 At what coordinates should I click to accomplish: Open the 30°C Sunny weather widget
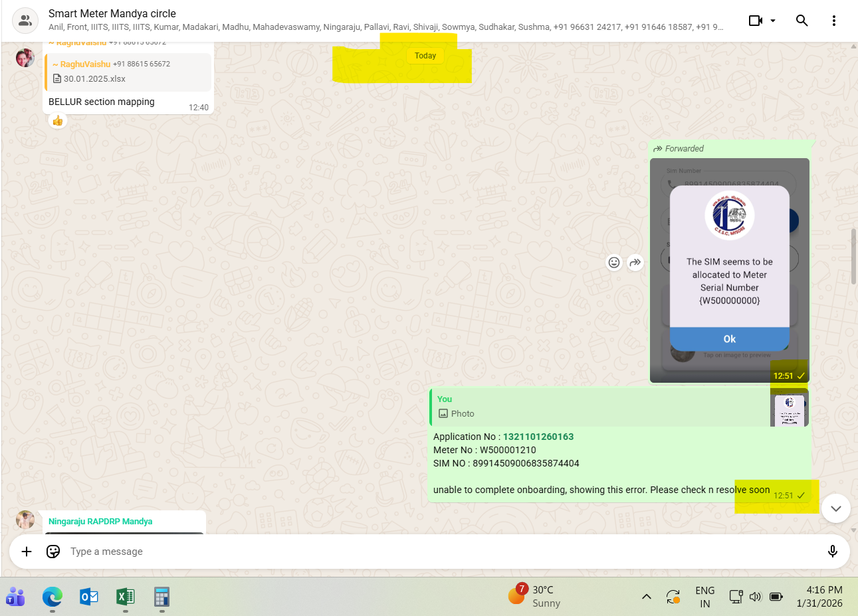(x=534, y=596)
